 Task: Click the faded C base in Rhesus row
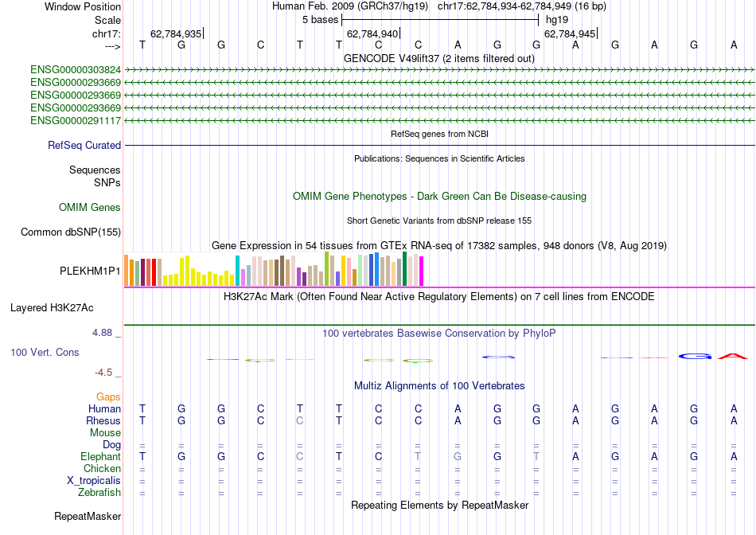click(299, 420)
